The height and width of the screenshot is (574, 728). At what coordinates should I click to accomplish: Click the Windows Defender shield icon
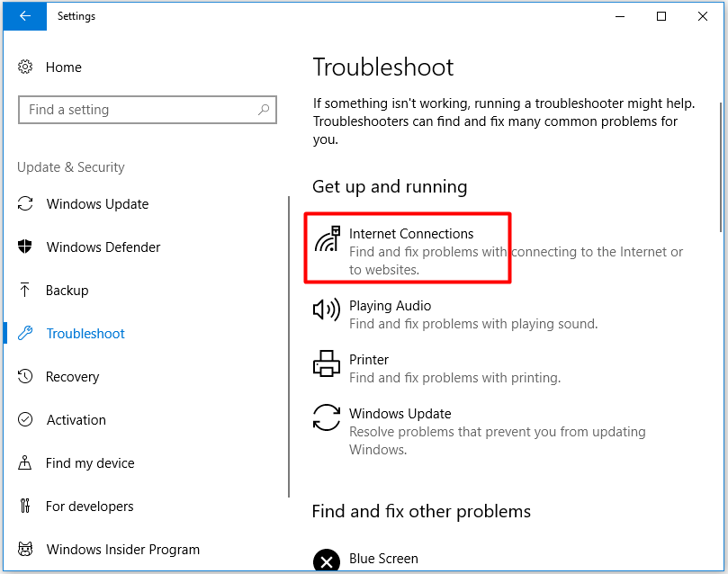[x=25, y=247]
